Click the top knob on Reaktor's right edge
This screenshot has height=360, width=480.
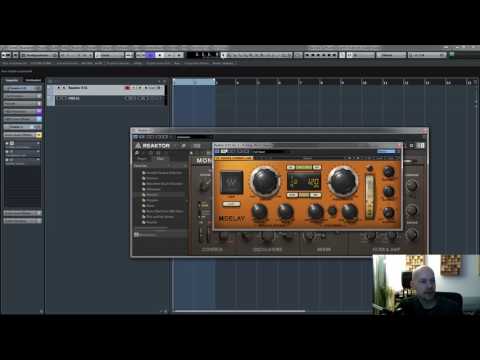tap(412, 185)
